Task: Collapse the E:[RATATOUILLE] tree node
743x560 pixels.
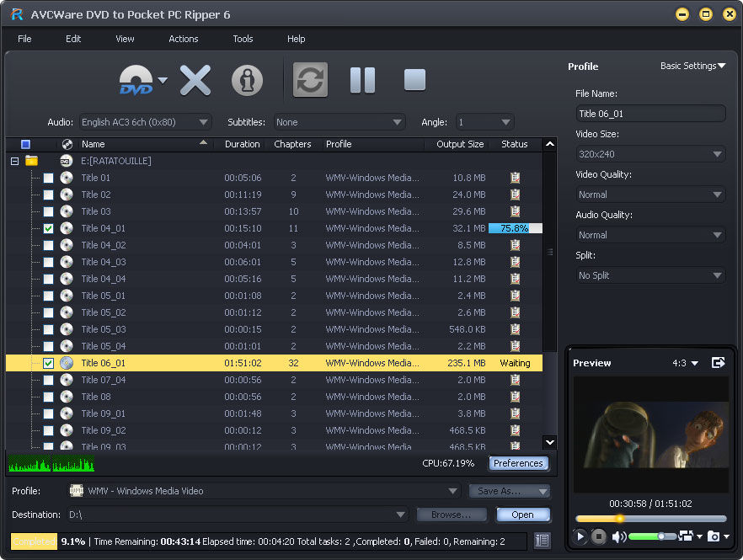Action: pyautogui.click(x=14, y=161)
